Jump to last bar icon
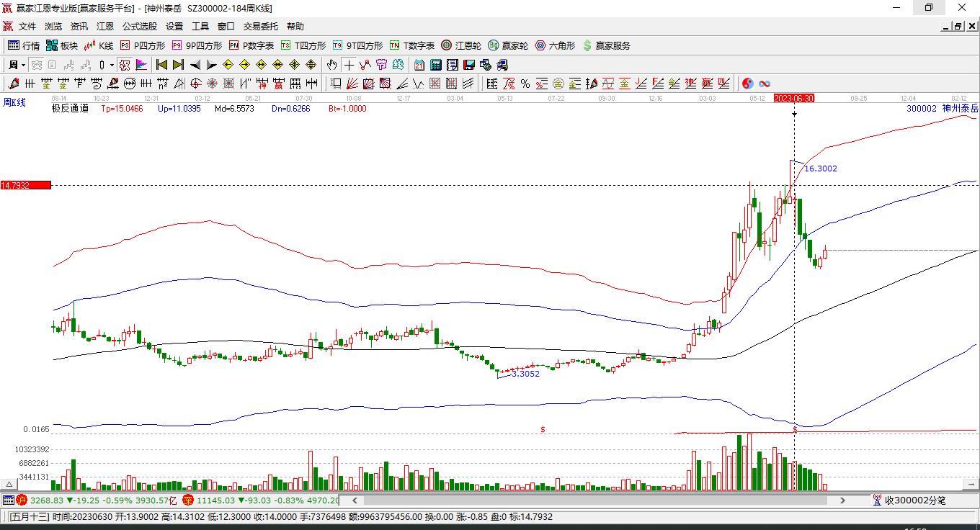Image resolution: width=980 pixels, height=530 pixels. coord(178,65)
